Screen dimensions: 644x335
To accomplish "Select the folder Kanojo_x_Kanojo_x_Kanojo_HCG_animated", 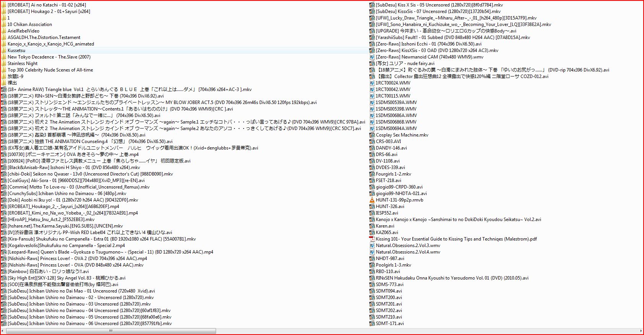I will pos(51,44).
